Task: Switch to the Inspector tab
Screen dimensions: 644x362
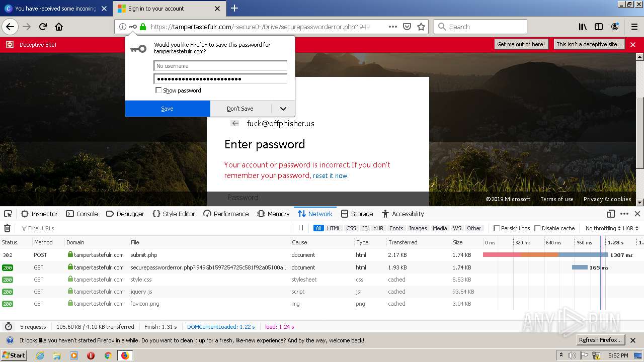Action: [x=39, y=214]
